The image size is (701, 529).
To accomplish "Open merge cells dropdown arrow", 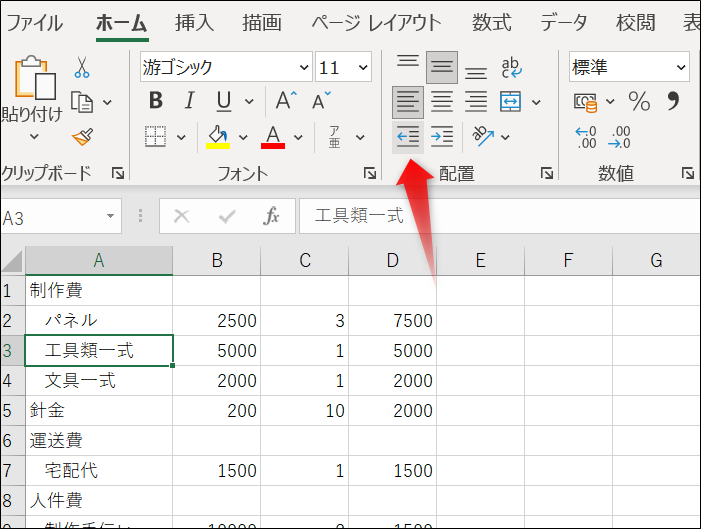I will (536, 102).
